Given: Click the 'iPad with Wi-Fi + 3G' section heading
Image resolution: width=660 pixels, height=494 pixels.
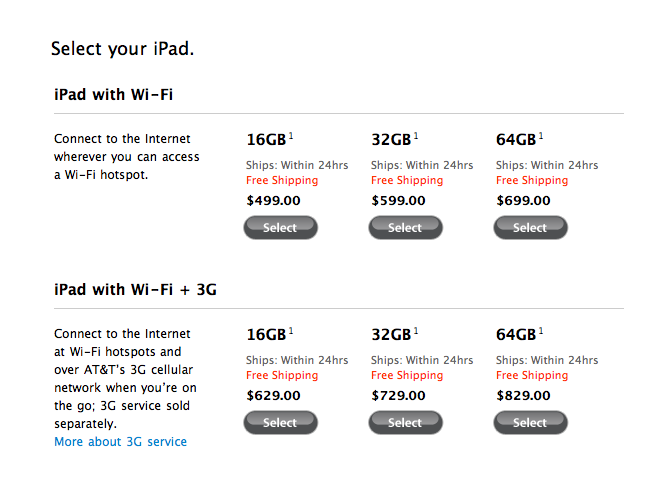Looking at the screenshot, I should (135, 290).
